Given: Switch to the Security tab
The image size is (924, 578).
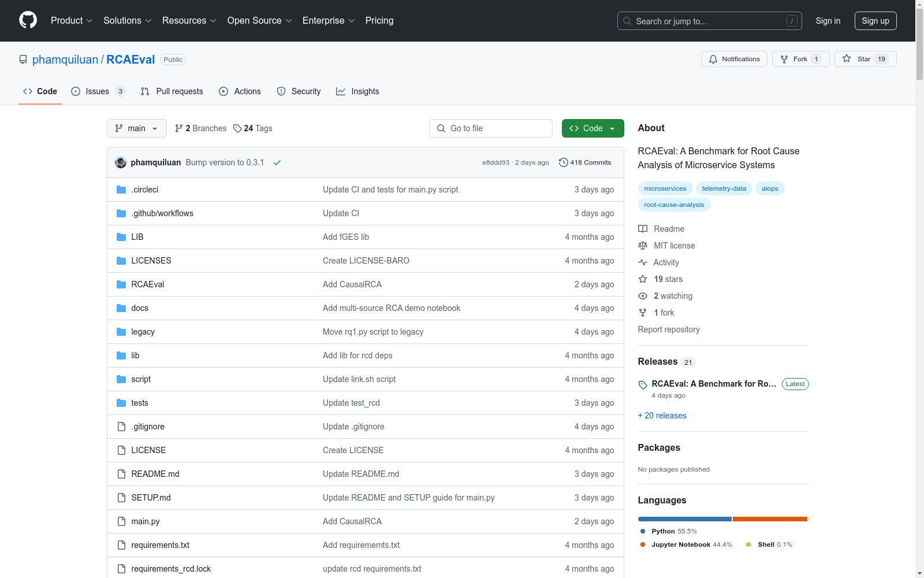Looking at the screenshot, I should (x=299, y=91).
